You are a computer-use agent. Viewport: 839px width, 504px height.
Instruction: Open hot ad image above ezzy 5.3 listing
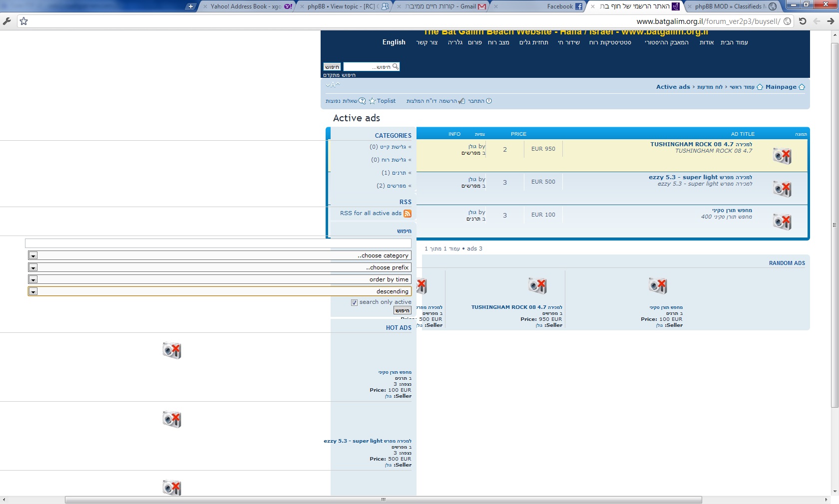[x=172, y=419]
